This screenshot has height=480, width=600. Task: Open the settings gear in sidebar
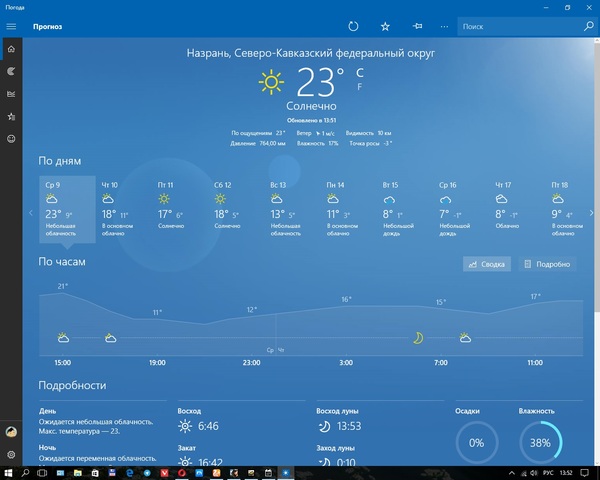click(11, 454)
